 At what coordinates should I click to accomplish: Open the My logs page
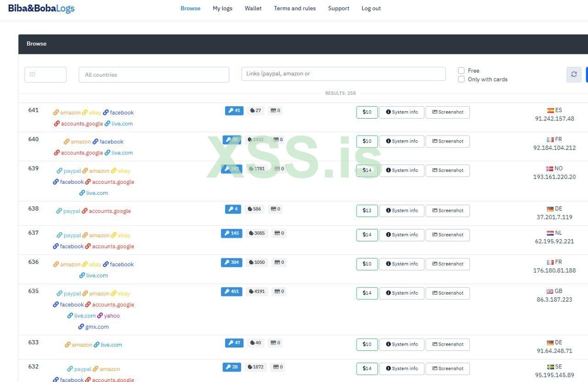click(x=222, y=8)
